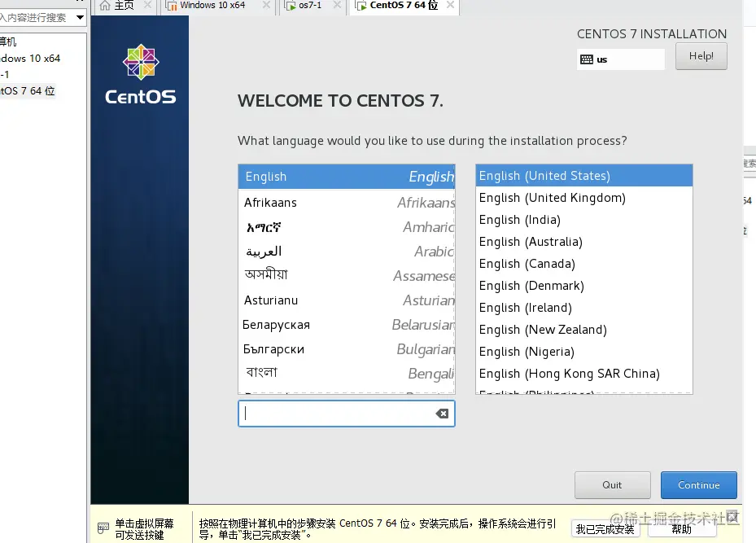Close the Windows 10 x64 tab

(266, 5)
